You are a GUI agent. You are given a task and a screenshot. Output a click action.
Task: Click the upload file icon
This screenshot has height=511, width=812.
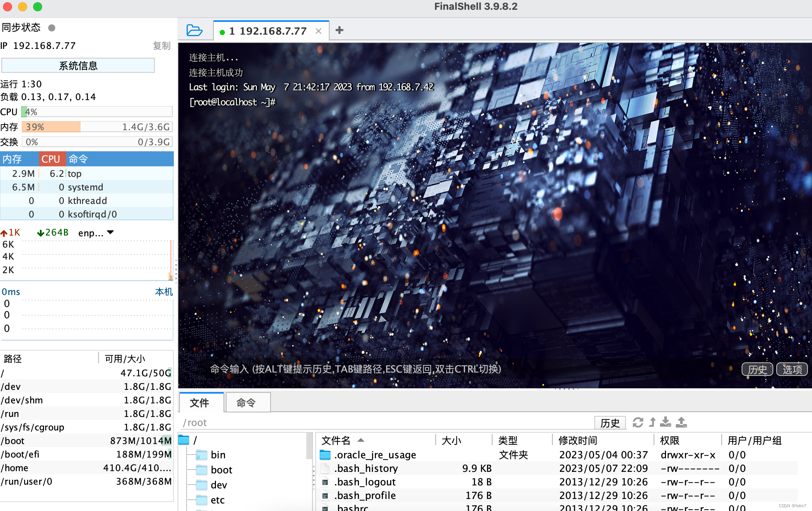[681, 422]
